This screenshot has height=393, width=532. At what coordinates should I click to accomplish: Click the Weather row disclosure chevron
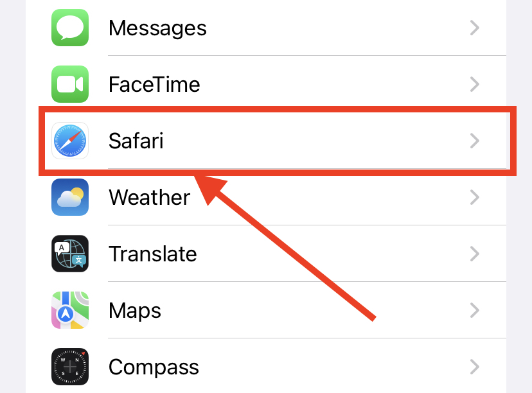(x=475, y=197)
